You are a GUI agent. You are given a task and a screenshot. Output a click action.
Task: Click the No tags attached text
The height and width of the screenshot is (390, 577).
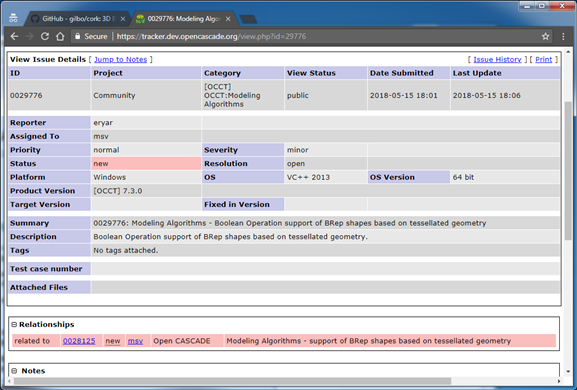tap(125, 251)
